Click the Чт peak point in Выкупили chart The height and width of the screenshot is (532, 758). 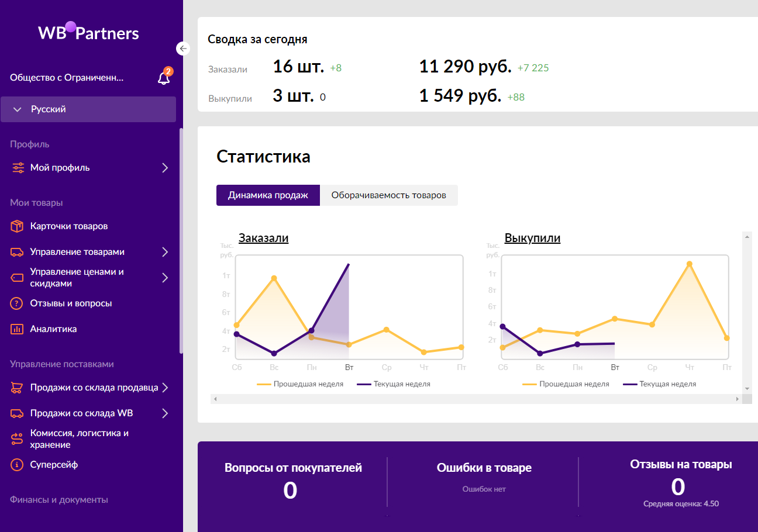(690, 264)
